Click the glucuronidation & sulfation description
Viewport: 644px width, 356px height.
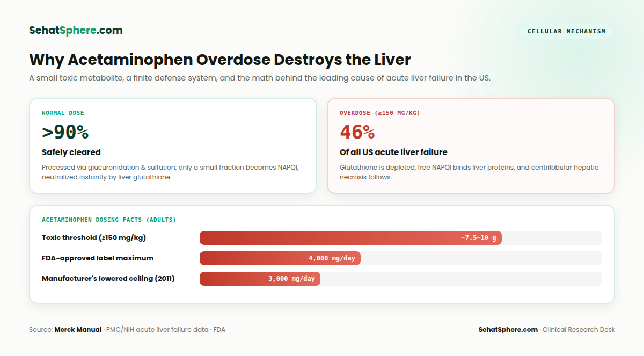[170, 172]
